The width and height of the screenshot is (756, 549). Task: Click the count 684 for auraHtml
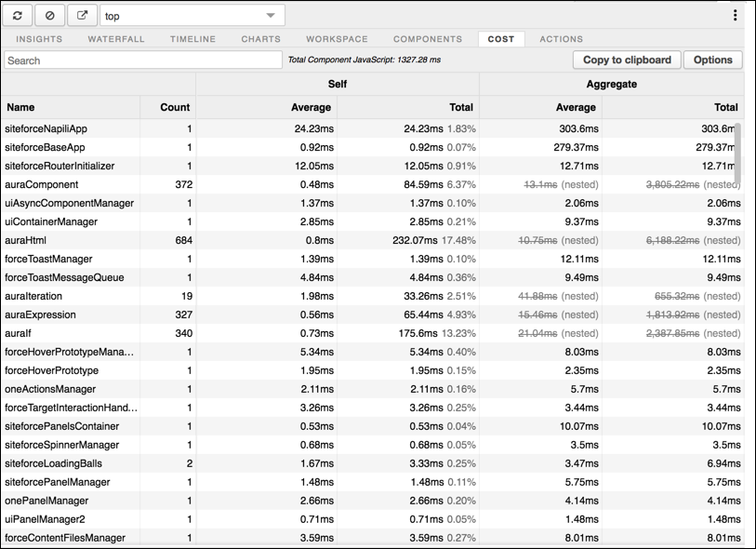tap(184, 240)
